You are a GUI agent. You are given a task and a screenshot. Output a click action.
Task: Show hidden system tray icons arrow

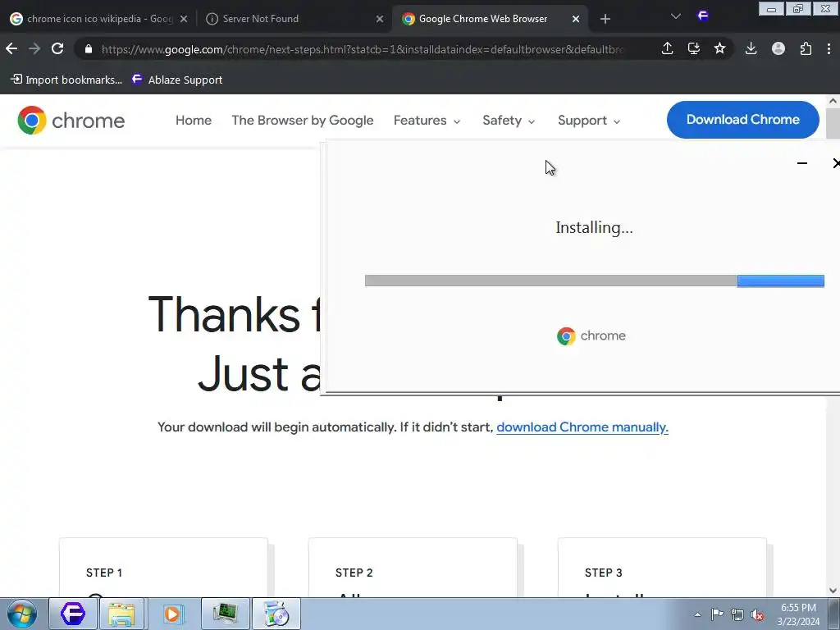point(697,614)
